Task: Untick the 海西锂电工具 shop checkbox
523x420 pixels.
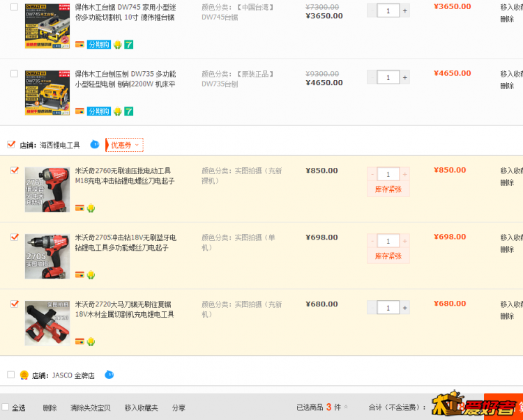Action: tap(11, 145)
